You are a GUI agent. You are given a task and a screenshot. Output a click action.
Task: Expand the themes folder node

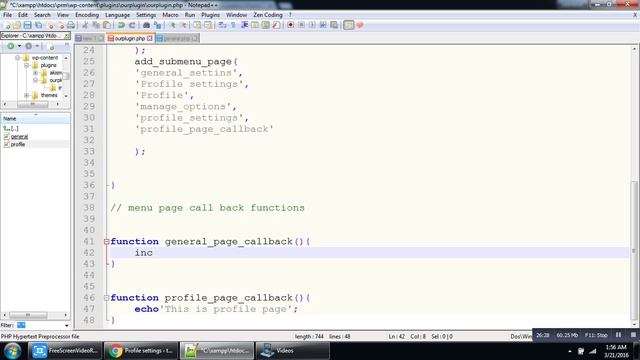tap(26, 96)
